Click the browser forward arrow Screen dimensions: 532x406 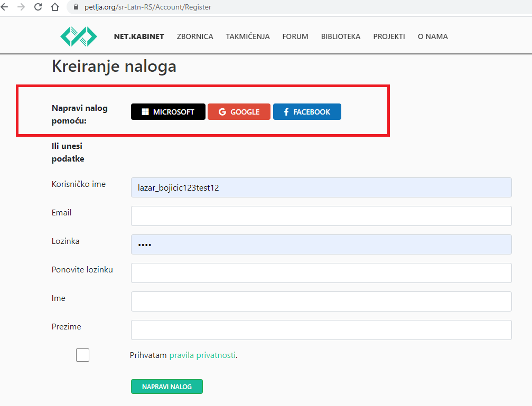tap(21, 7)
